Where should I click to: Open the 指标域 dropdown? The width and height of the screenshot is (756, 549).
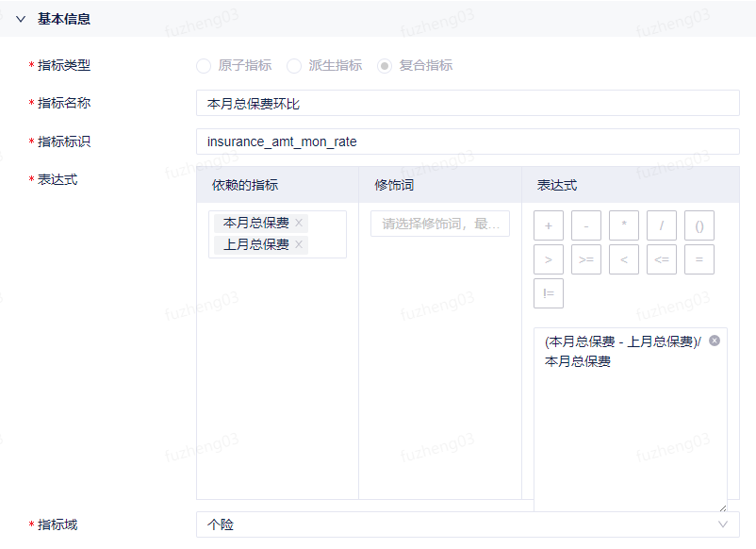pos(467,524)
